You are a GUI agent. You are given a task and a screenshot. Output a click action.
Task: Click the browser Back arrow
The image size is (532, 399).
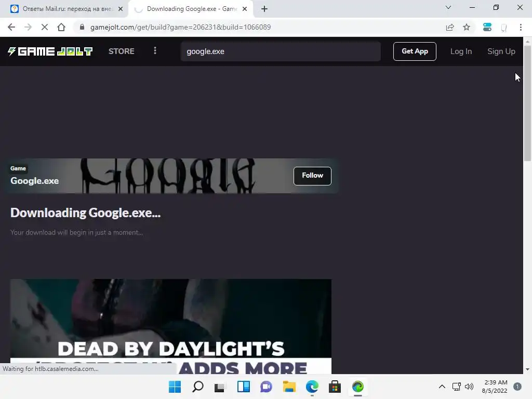pyautogui.click(x=11, y=27)
